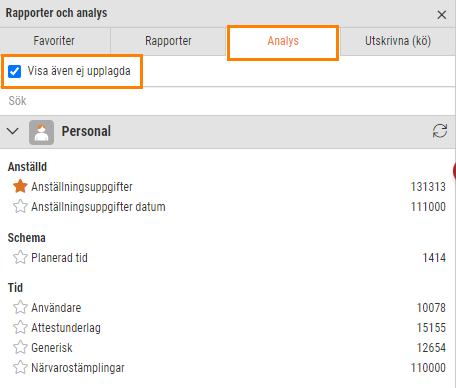Open the Rapporter tab
Screen dimensions: 456x388
point(168,41)
